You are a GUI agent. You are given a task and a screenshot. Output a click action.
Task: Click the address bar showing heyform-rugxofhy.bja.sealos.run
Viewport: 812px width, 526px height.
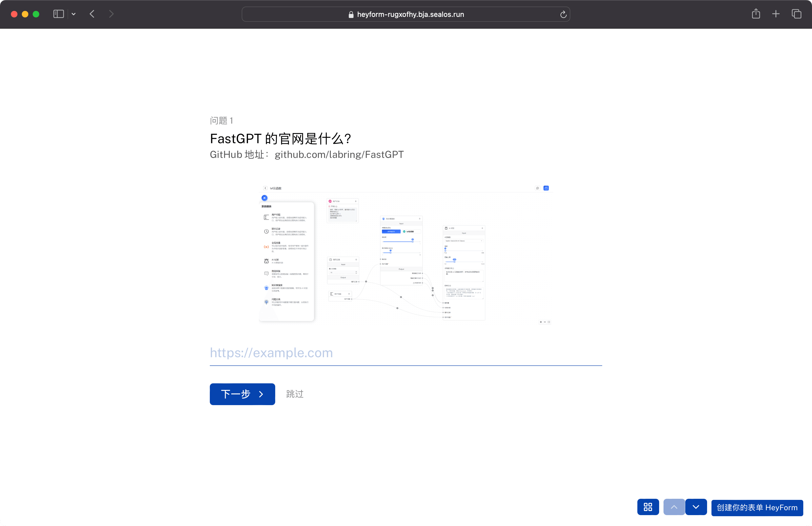406,14
